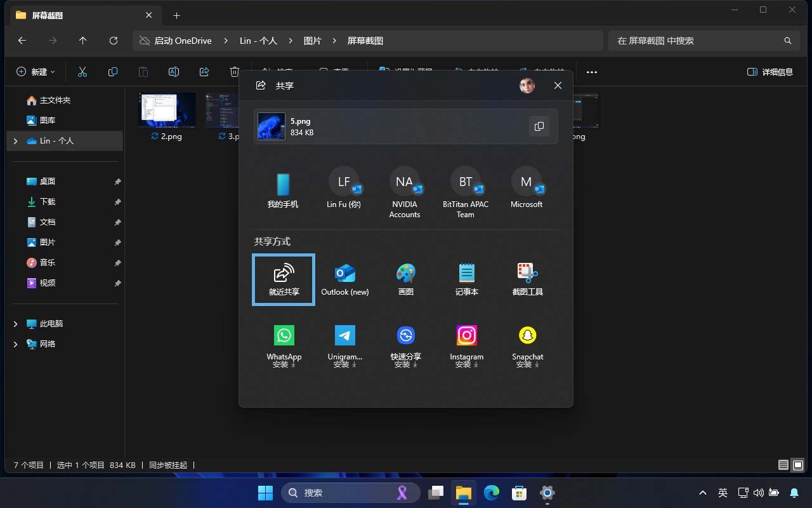The height and width of the screenshot is (508, 812).
Task: Share to Notepad (记事本)
Action: (466, 279)
